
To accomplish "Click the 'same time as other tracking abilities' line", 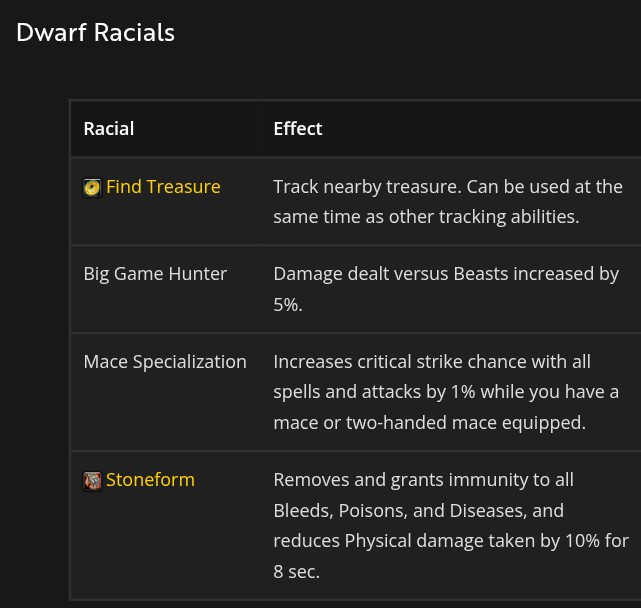I will point(426,217).
